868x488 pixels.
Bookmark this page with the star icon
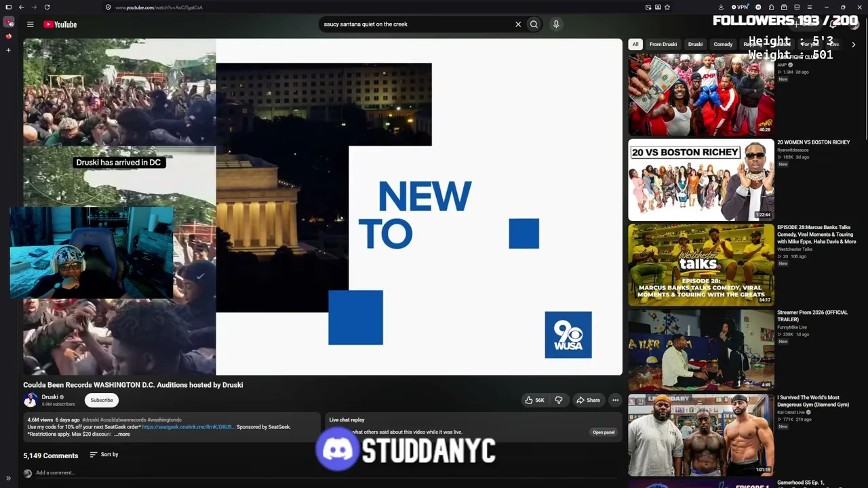pos(667,7)
